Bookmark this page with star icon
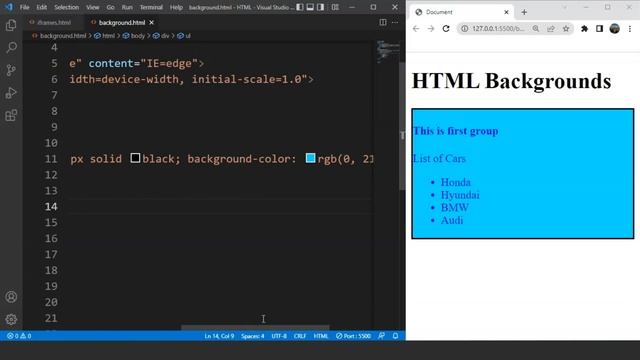This screenshot has height=360, width=640. tap(566, 29)
